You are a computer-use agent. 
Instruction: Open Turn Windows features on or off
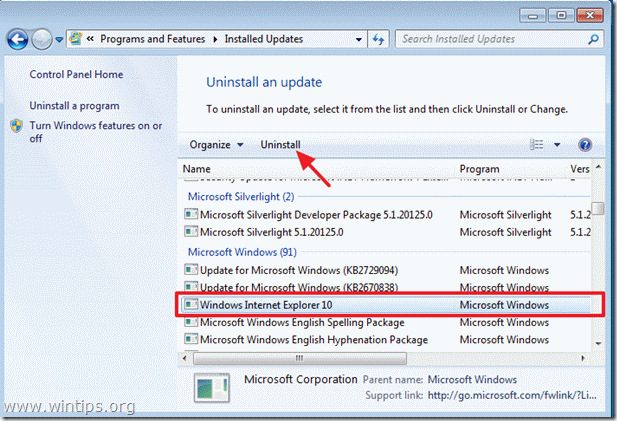[96, 132]
